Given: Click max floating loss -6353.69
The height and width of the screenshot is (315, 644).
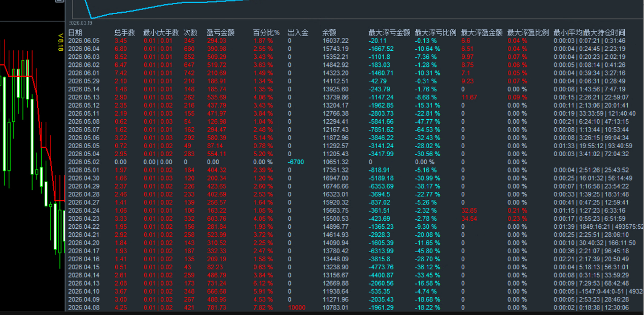Looking at the screenshot, I should [x=381, y=186].
